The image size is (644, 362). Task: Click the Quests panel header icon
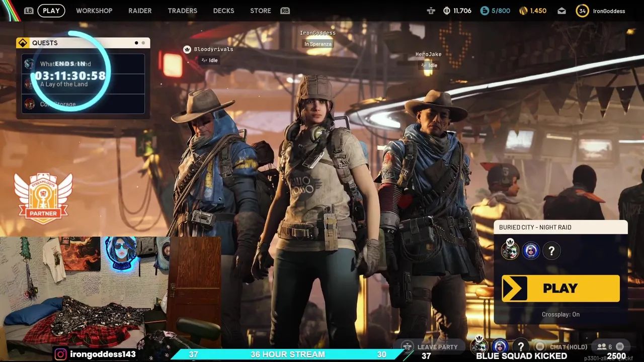coord(22,43)
